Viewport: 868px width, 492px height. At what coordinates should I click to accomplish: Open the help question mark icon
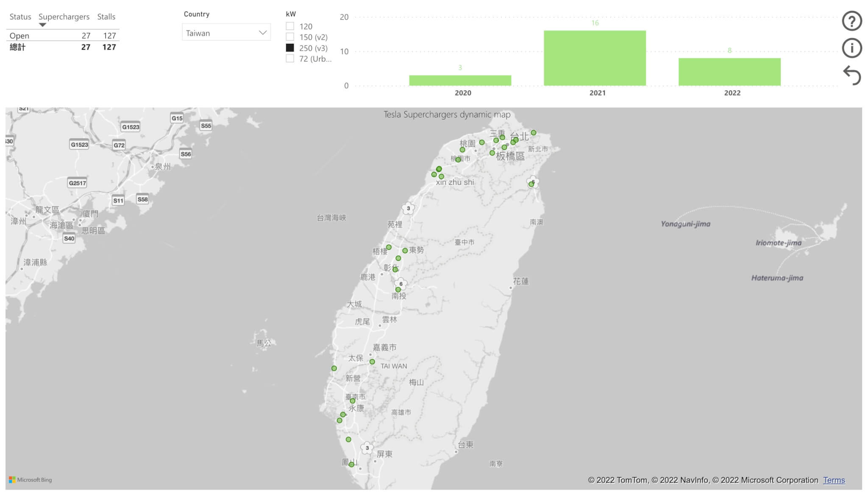tap(852, 21)
